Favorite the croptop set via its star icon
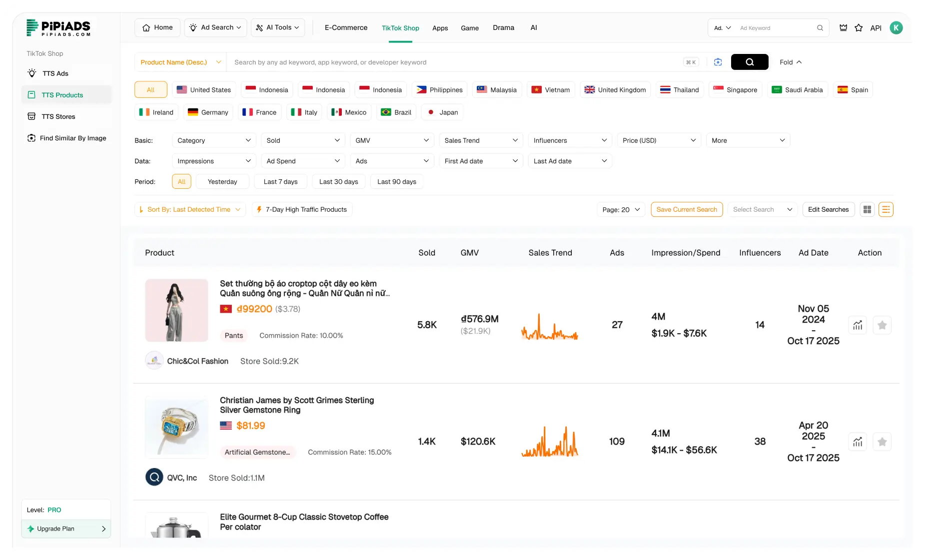The image size is (925, 560). [882, 325]
